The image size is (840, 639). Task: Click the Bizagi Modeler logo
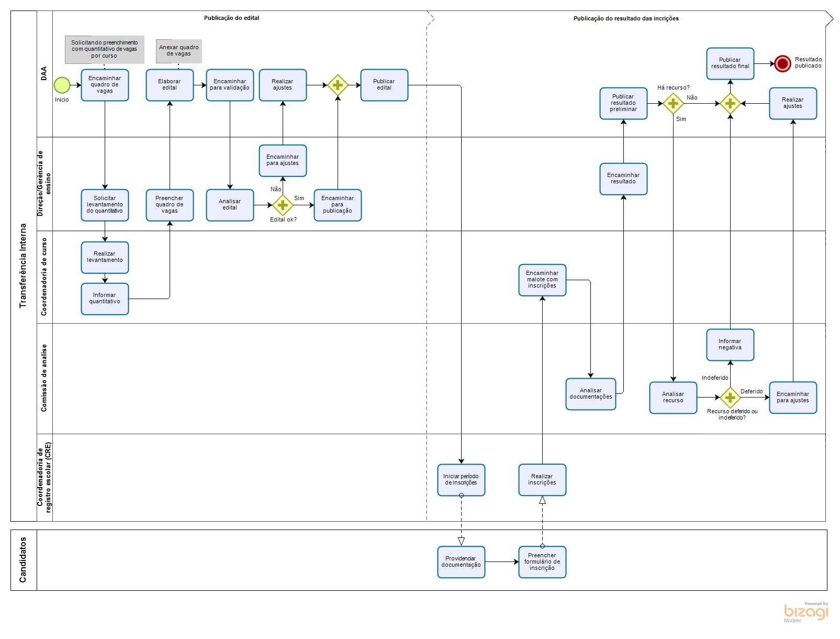[806, 612]
